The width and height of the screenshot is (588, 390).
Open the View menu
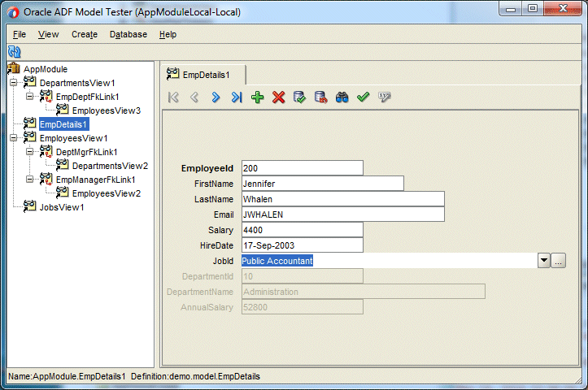pos(48,34)
